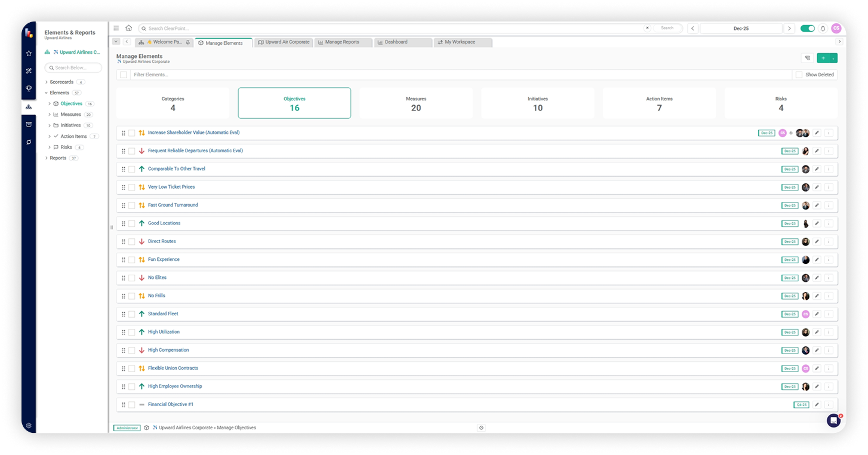868x455 pixels.
Task: Switch to the Manage Reports tab
Action: point(343,42)
